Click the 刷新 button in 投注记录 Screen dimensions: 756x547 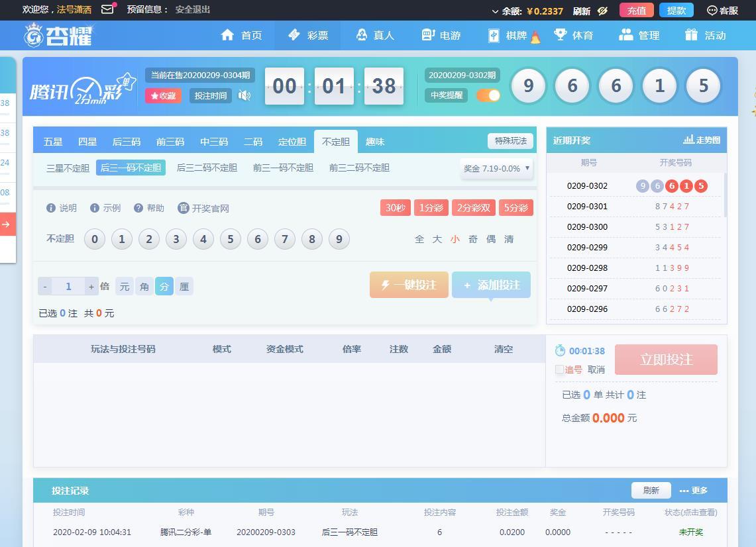651,490
